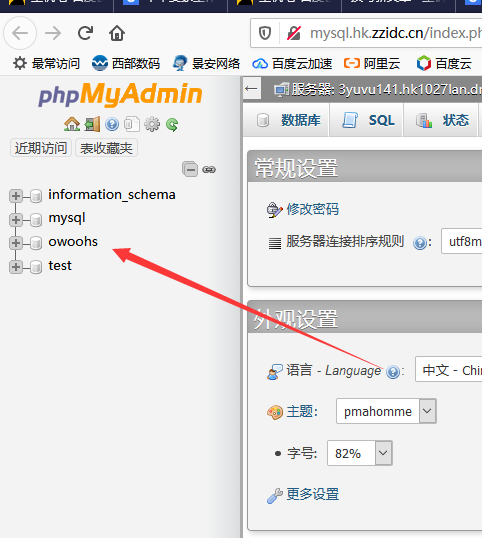Click the phpMyAdmin home icon
This screenshot has height=538, width=482.
(72, 124)
